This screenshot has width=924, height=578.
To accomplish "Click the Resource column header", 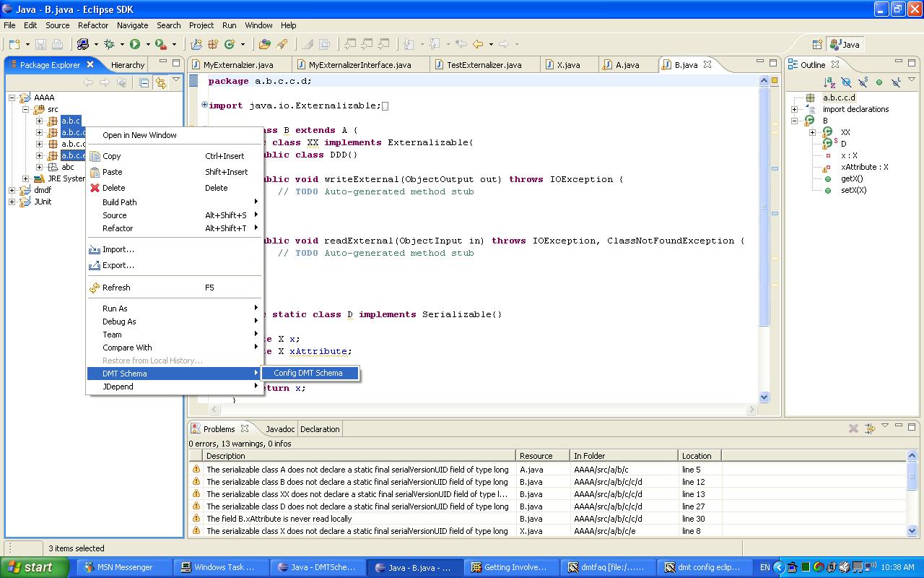I will point(543,456).
